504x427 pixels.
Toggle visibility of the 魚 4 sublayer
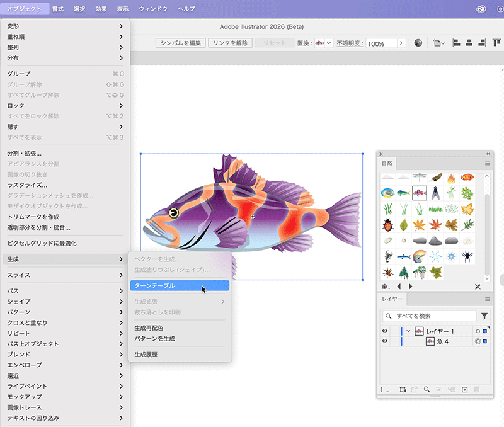tap(384, 341)
